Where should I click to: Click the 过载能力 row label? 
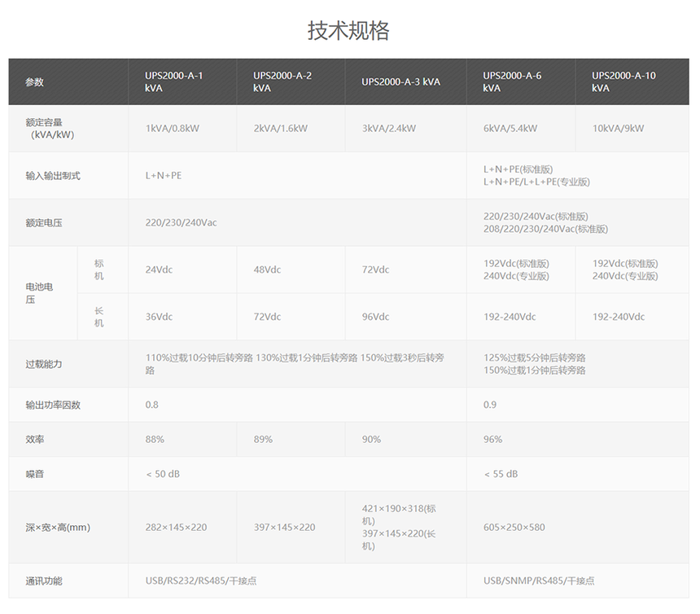click(x=44, y=364)
